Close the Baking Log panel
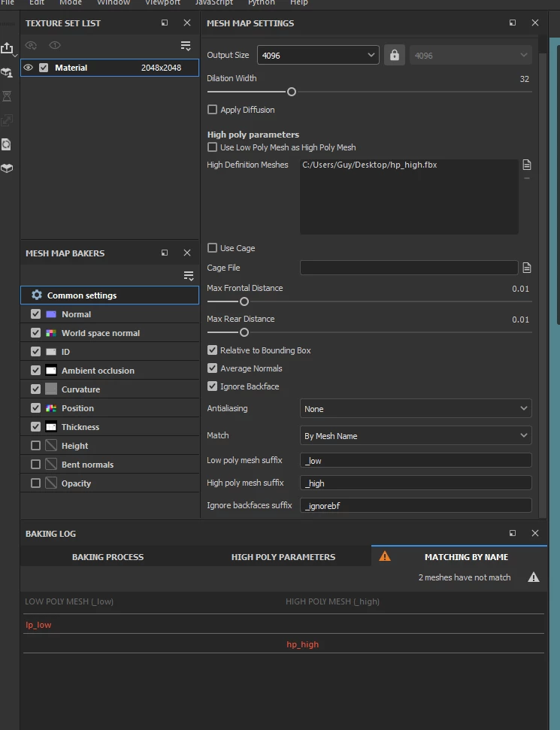 pyautogui.click(x=535, y=533)
